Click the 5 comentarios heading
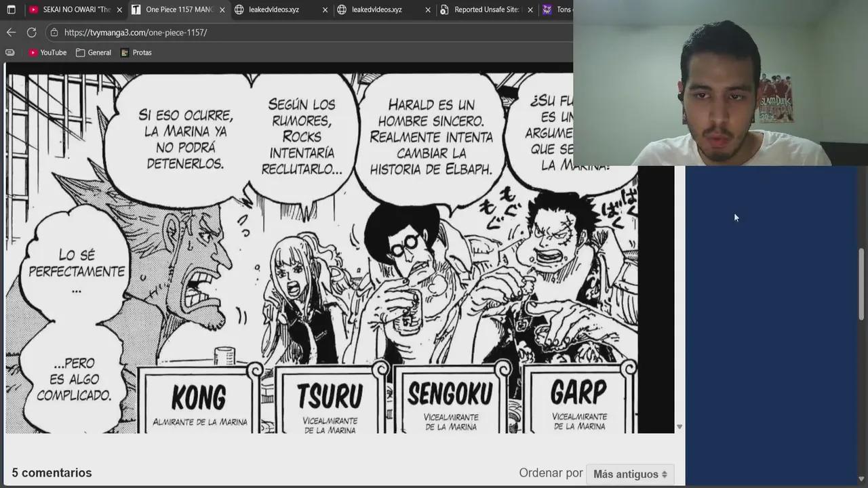The image size is (868, 488). tap(52, 472)
